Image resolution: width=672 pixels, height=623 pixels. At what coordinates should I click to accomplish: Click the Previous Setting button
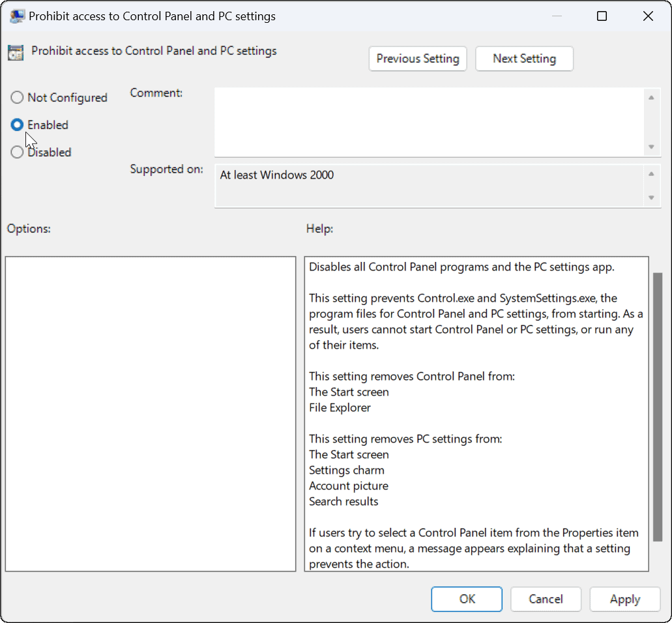pyautogui.click(x=417, y=59)
